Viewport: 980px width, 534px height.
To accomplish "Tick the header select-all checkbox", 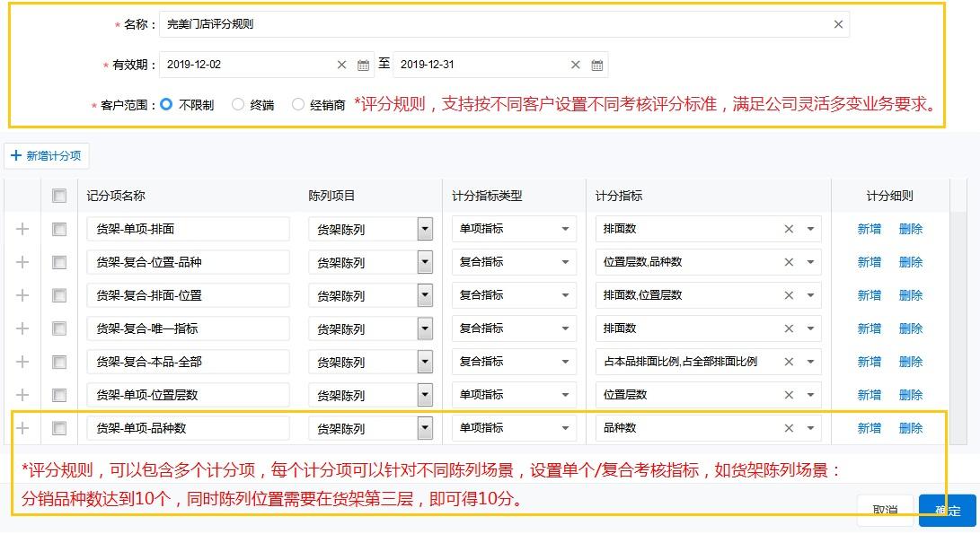I will (x=59, y=196).
